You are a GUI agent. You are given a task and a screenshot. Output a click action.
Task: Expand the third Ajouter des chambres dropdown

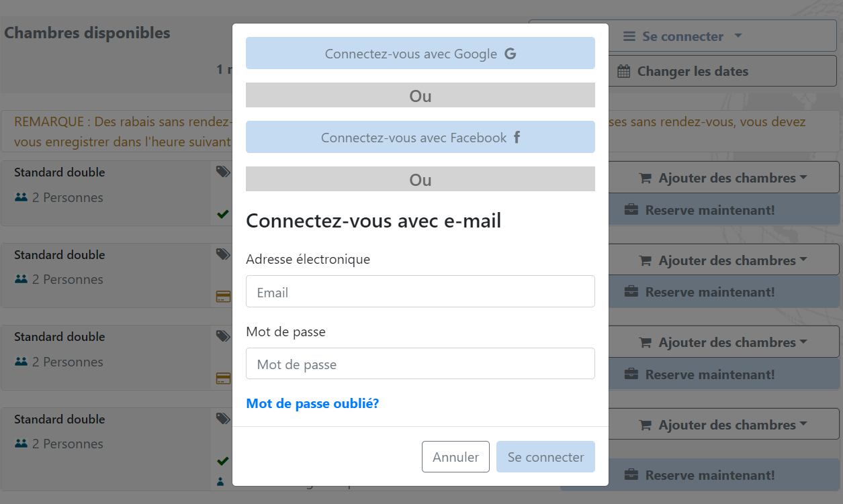pos(722,342)
